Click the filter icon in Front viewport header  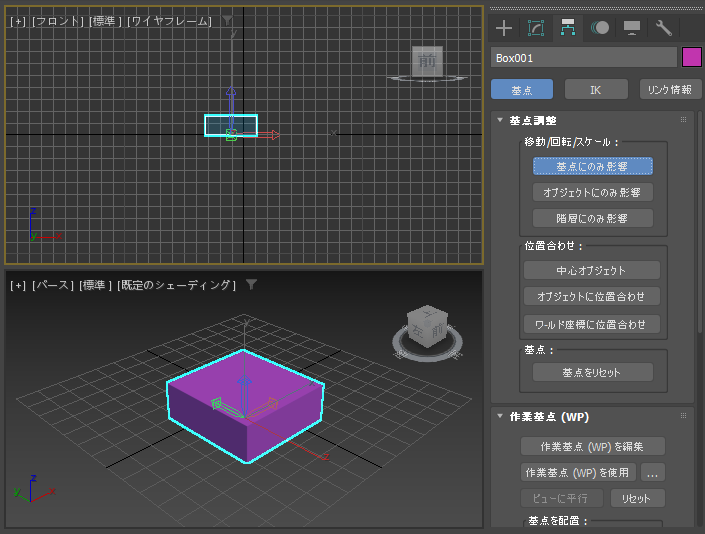[x=228, y=20]
